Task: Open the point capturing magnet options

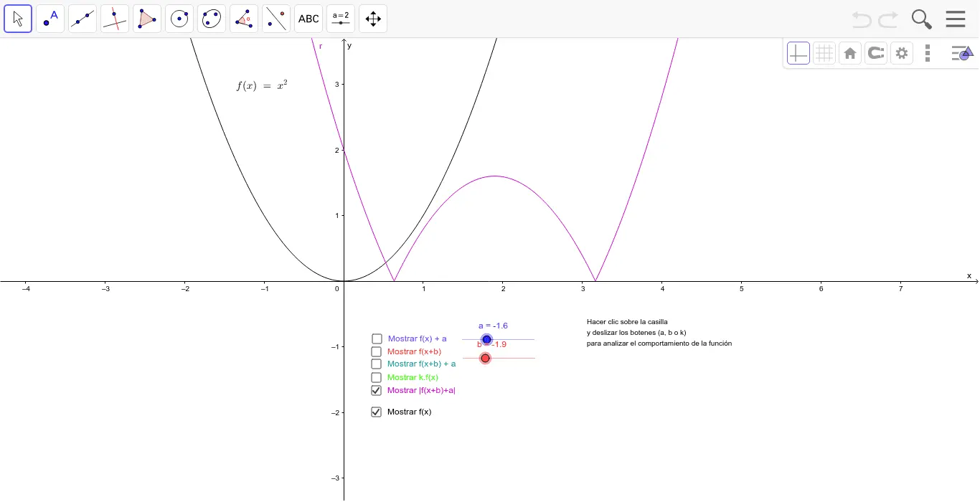Action: click(875, 53)
